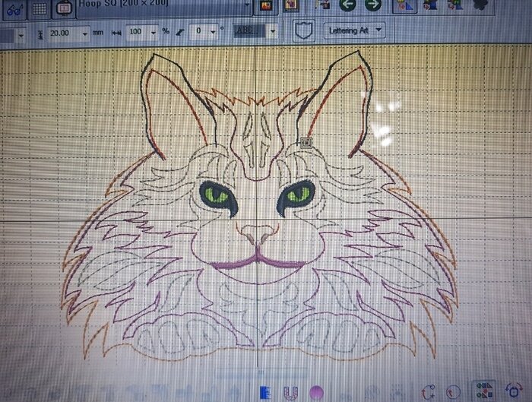Open the angle 0 degrees dropdown
Viewport: 532px width, 402px height.
tap(213, 32)
